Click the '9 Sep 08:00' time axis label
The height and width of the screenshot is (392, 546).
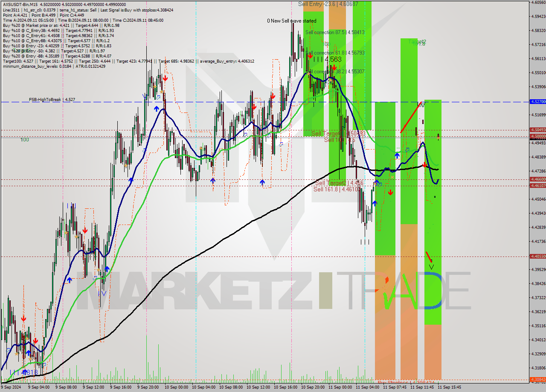tap(66, 387)
